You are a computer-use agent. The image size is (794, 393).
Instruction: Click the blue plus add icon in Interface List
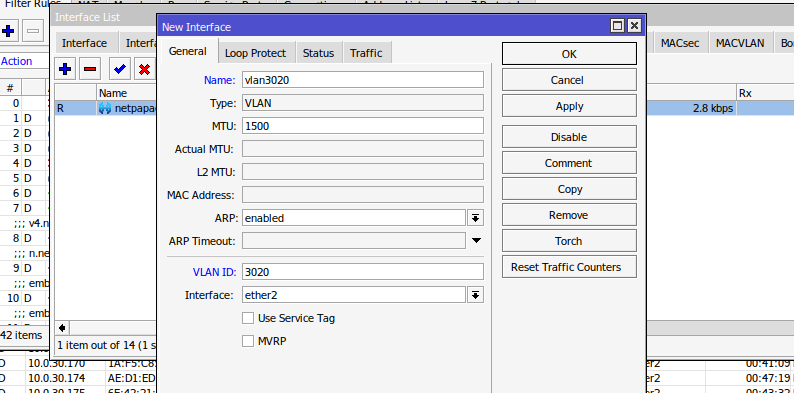tap(65, 69)
